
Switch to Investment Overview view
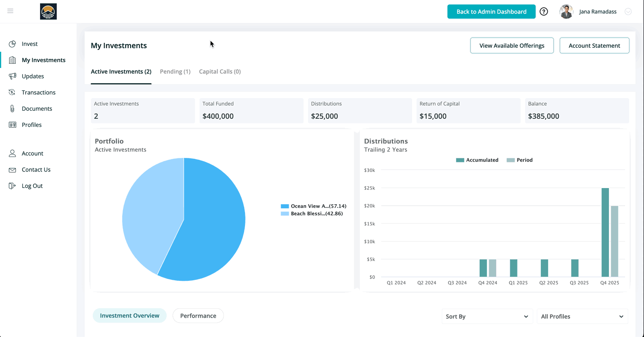(129, 315)
